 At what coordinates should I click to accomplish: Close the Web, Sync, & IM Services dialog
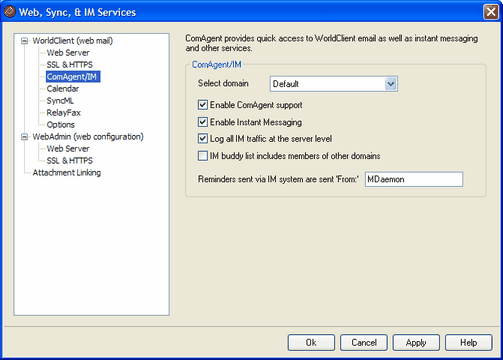pyautogui.click(x=491, y=12)
